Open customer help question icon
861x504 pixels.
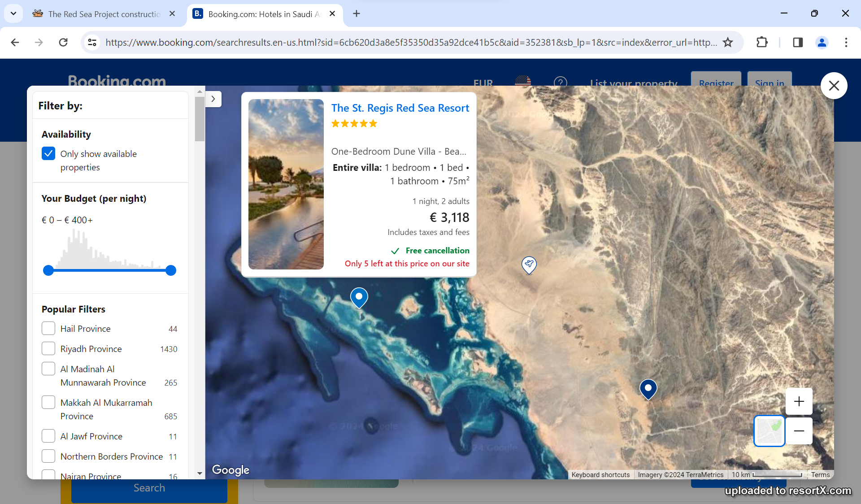click(x=561, y=82)
